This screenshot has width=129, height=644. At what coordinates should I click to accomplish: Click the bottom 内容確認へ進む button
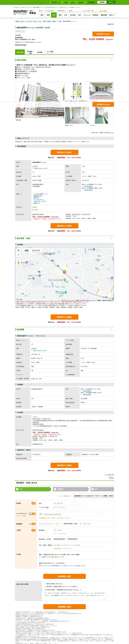[x=65, y=607]
